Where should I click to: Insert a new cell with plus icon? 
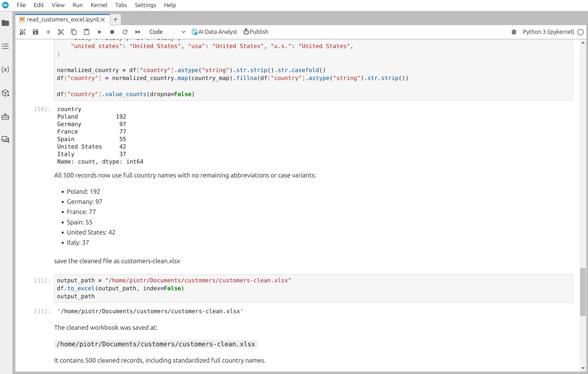click(x=48, y=32)
